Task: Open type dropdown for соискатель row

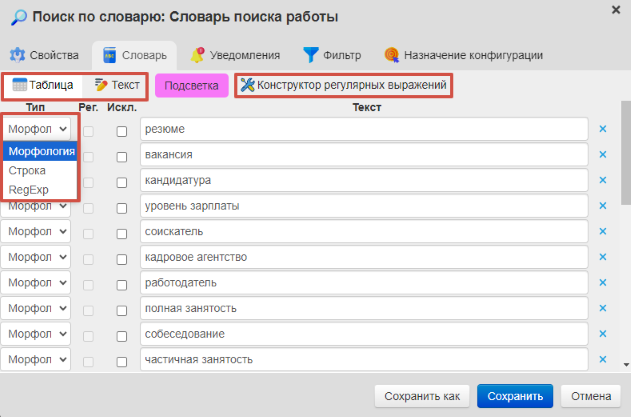Action: [x=35, y=231]
